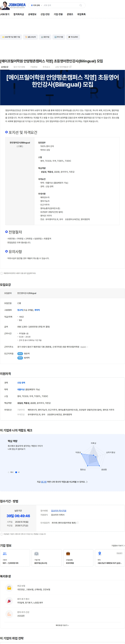This screenshot has height=644, width=125.
Task: Open the 취업톡톡 menu
Action: tap(81, 14)
